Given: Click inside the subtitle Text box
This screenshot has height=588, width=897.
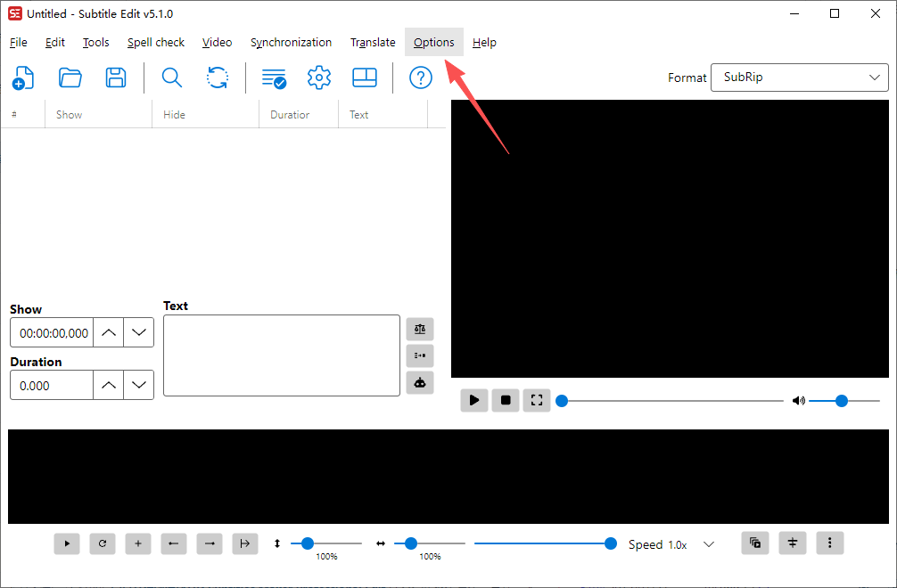Looking at the screenshot, I should pyautogui.click(x=282, y=355).
